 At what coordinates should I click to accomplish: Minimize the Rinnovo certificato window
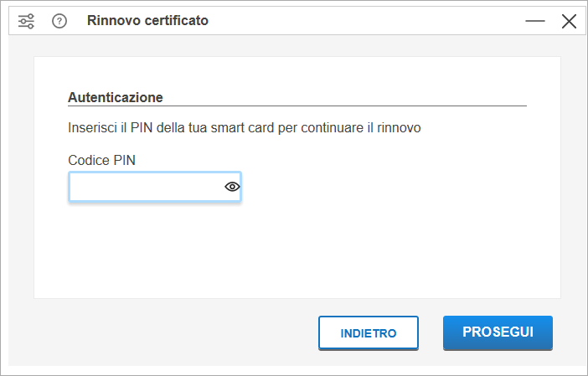pos(534,21)
